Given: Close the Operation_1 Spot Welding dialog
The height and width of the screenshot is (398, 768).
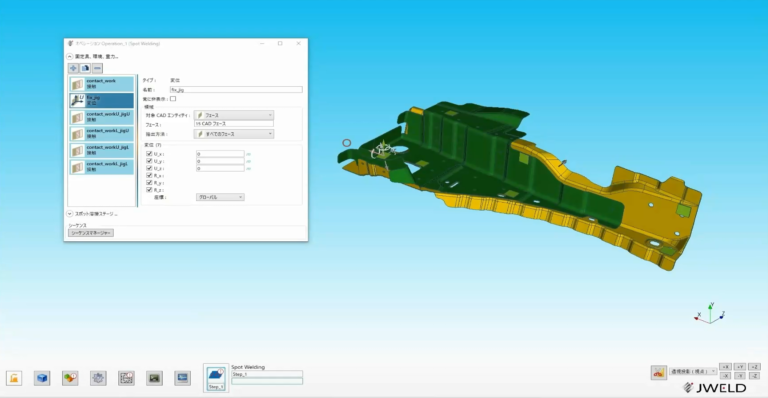Looking at the screenshot, I should 298,44.
